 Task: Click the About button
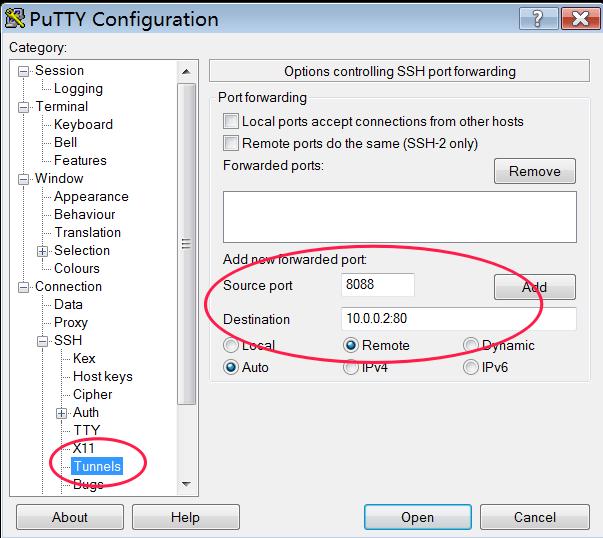coord(70,517)
